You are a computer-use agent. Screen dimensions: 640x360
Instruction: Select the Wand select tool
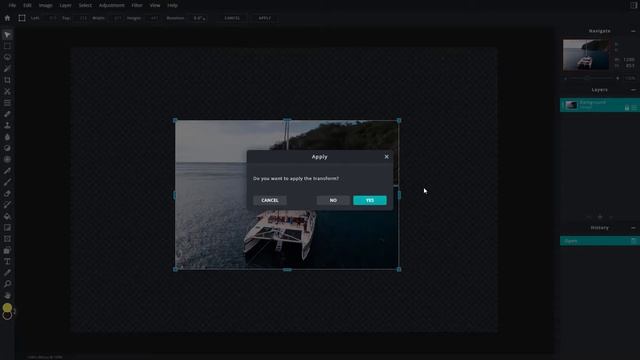tap(7, 69)
